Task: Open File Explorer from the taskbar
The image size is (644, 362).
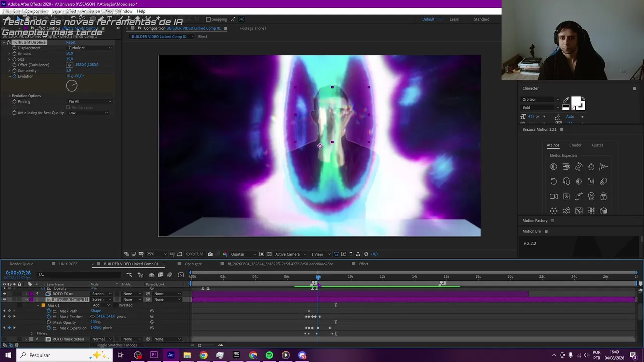Action: [187, 355]
